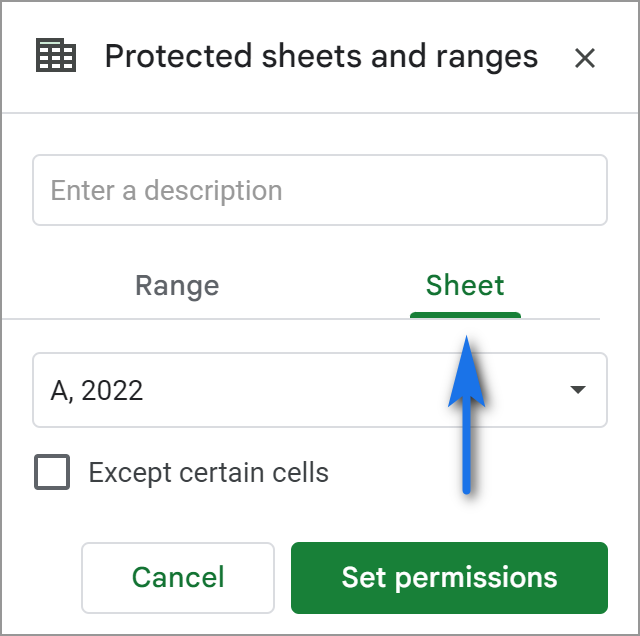Click the spreadsheet grid icon in header
This screenshot has width=640, height=636.
(56, 55)
